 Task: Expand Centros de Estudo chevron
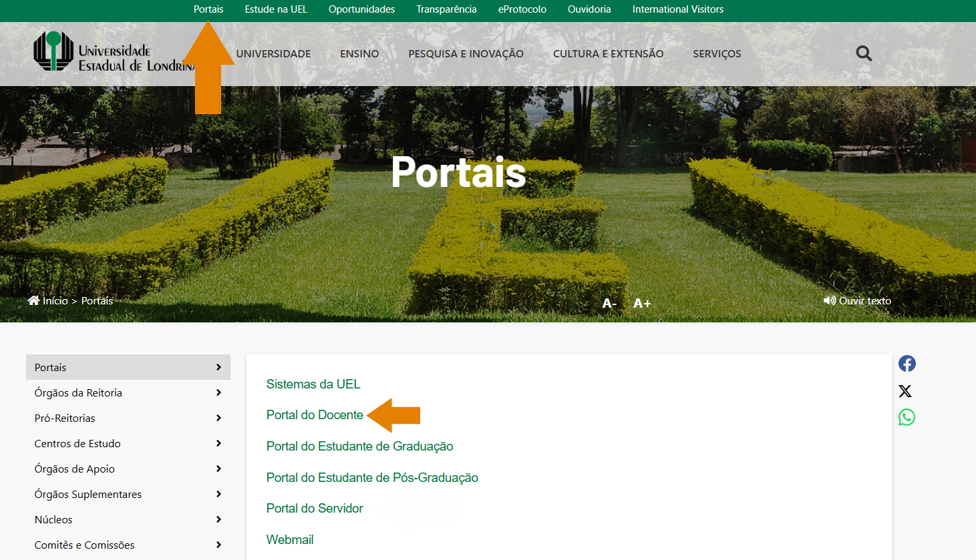(218, 443)
